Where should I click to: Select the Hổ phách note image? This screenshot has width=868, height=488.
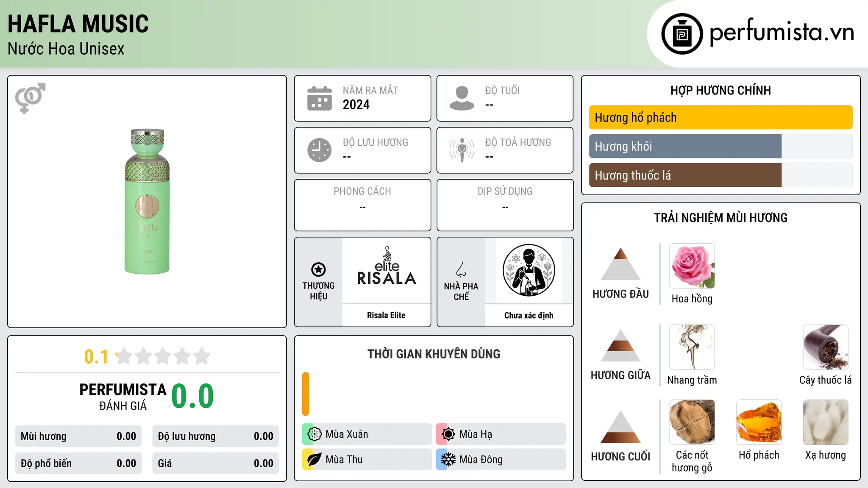(x=759, y=422)
